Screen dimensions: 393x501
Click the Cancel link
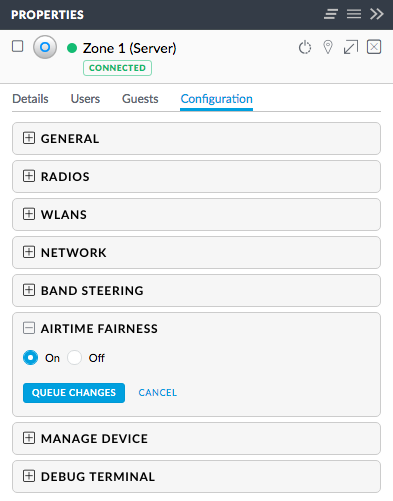[x=158, y=393]
